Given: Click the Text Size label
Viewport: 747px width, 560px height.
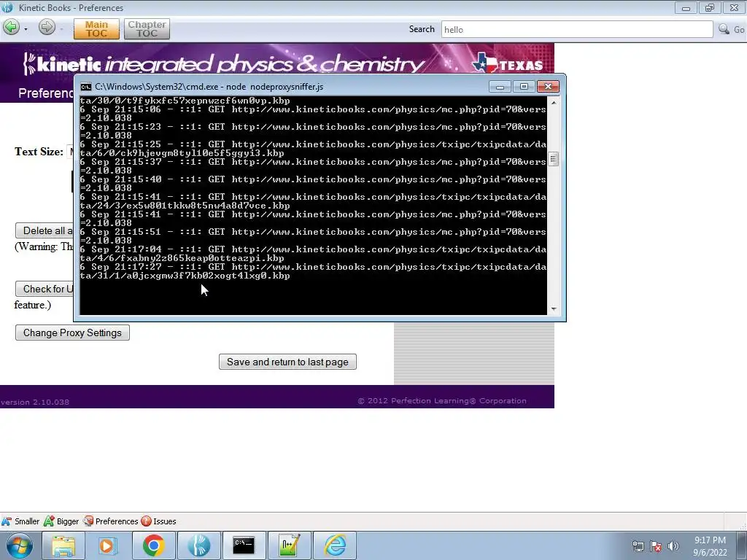Looking at the screenshot, I should pos(39,152).
